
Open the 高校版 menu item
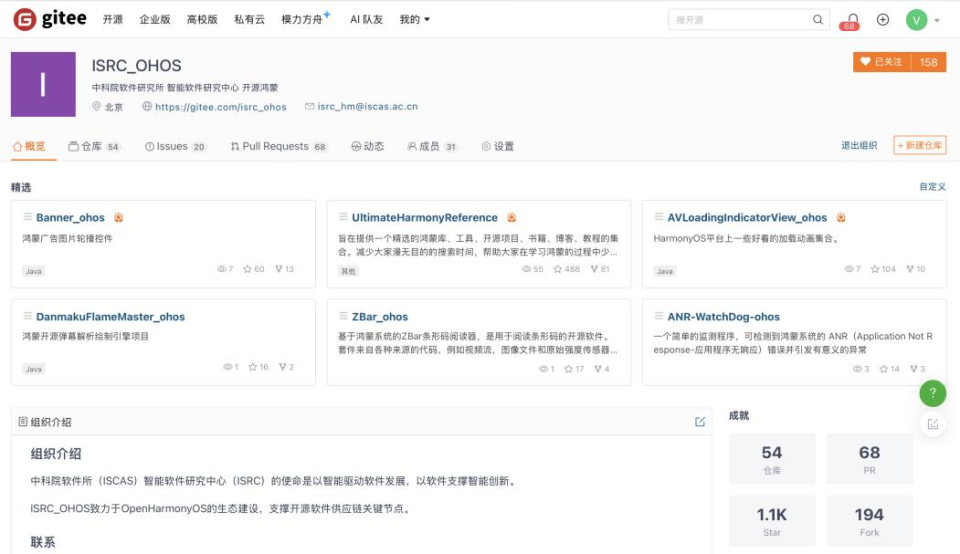click(x=202, y=20)
